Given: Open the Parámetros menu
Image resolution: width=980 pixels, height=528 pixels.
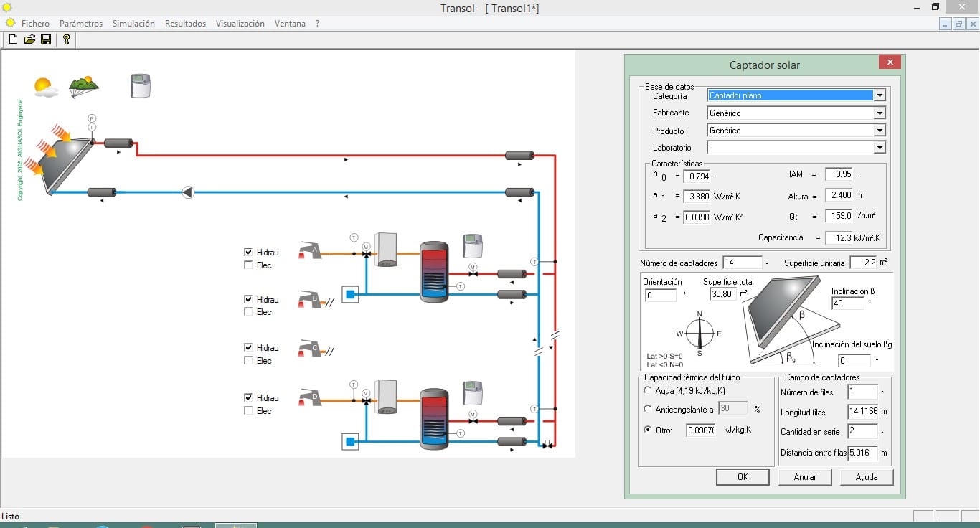Looking at the screenshot, I should pyautogui.click(x=81, y=24).
